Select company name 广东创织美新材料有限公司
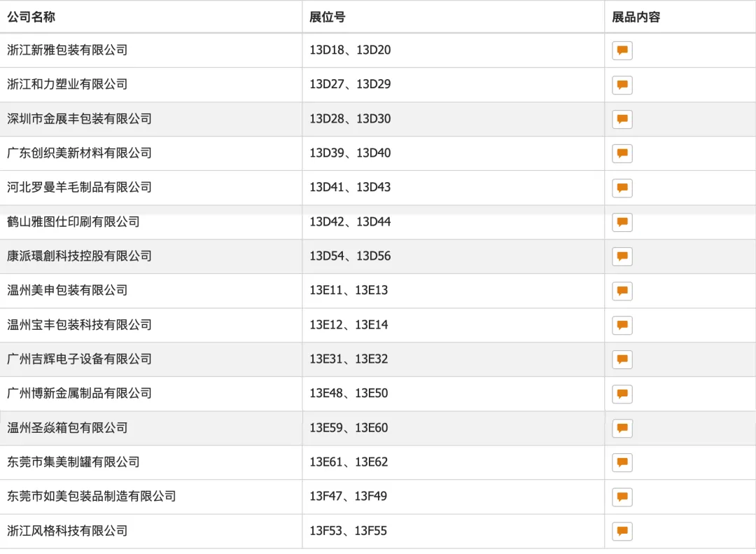The height and width of the screenshot is (554, 756). [x=80, y=153]
